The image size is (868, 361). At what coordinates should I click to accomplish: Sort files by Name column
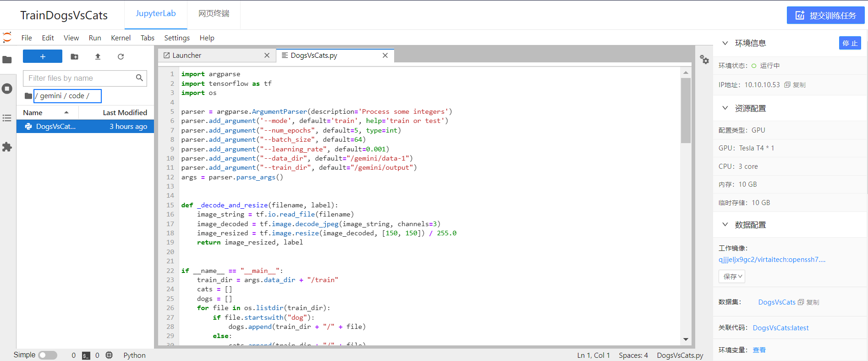[x=47, y=112]
